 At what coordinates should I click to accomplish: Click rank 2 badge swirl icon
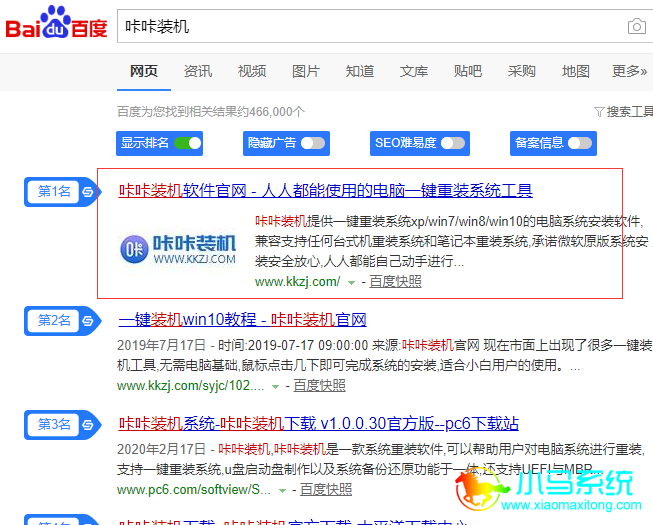pos(88,321)
